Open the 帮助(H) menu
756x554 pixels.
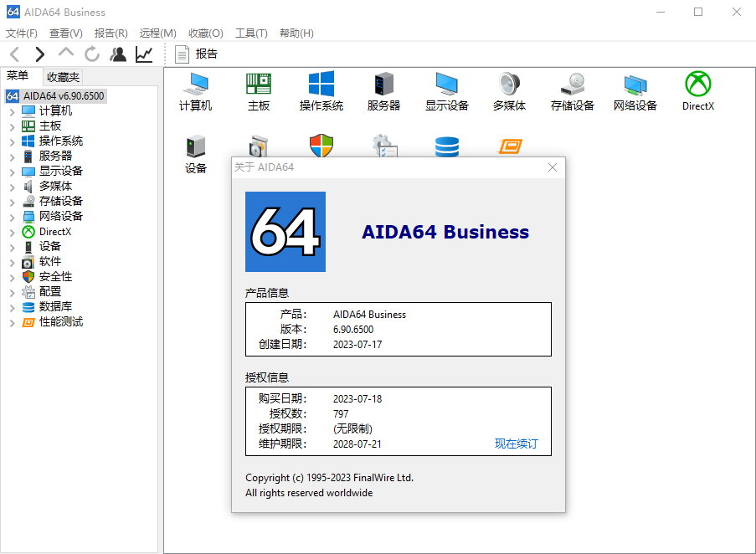(x=296, y=33)
